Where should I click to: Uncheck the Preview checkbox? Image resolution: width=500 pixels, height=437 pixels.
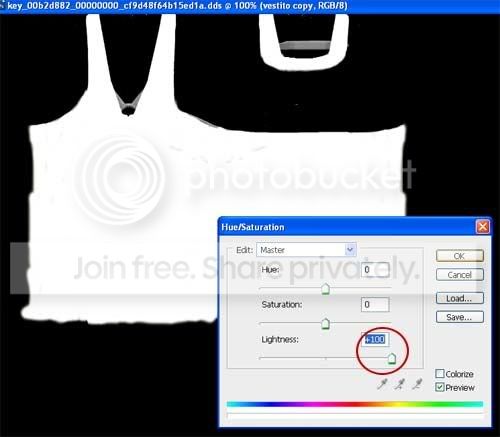(440, 387)
